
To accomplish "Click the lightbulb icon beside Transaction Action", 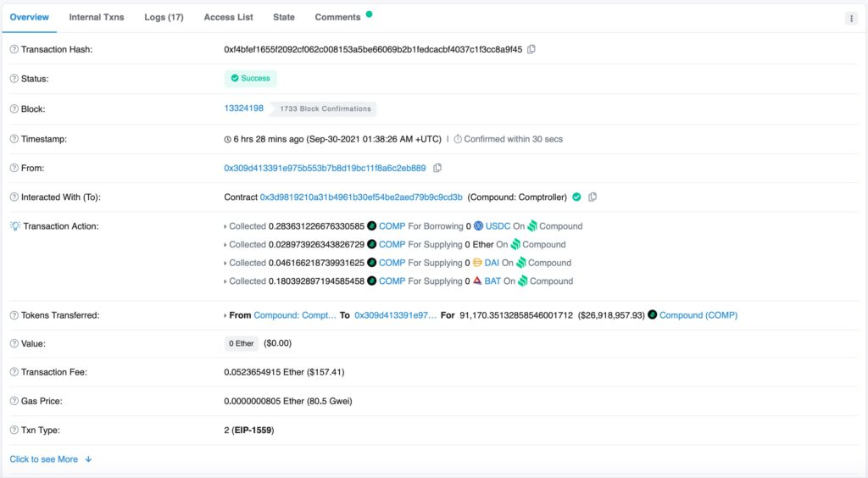I will click(x=15, y=225).
